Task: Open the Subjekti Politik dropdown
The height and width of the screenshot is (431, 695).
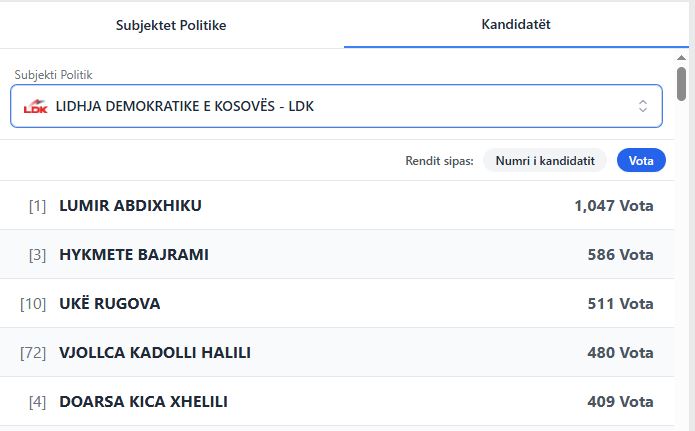Action: [x=336, y=106]
